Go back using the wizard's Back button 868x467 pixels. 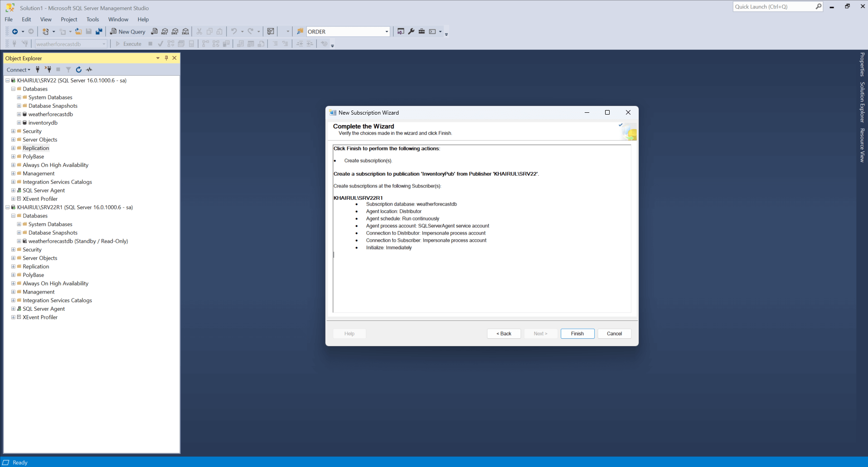(x=504, y=334)
